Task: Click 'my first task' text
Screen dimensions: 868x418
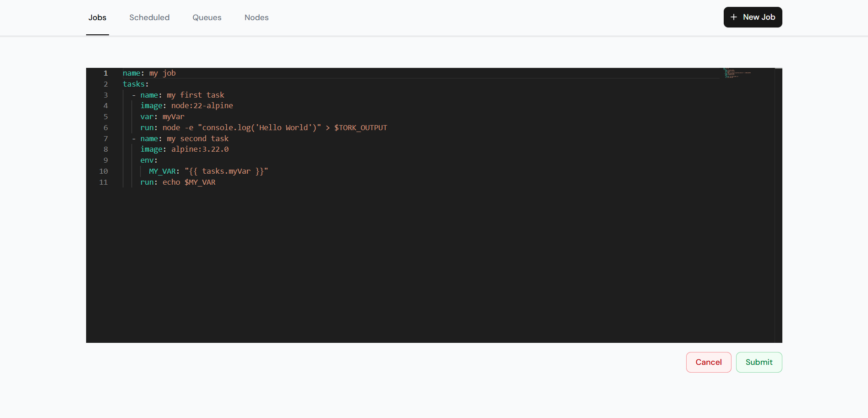Action: pos(196,95)
